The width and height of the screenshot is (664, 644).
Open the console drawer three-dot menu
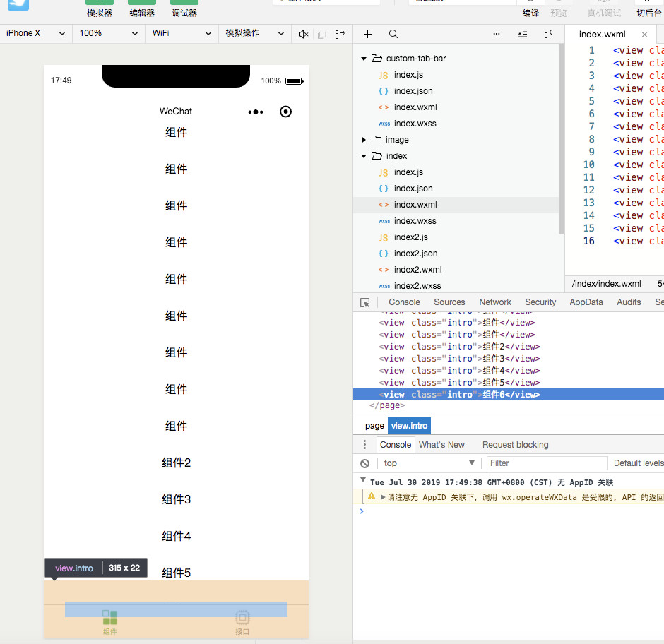pos(364,445)
